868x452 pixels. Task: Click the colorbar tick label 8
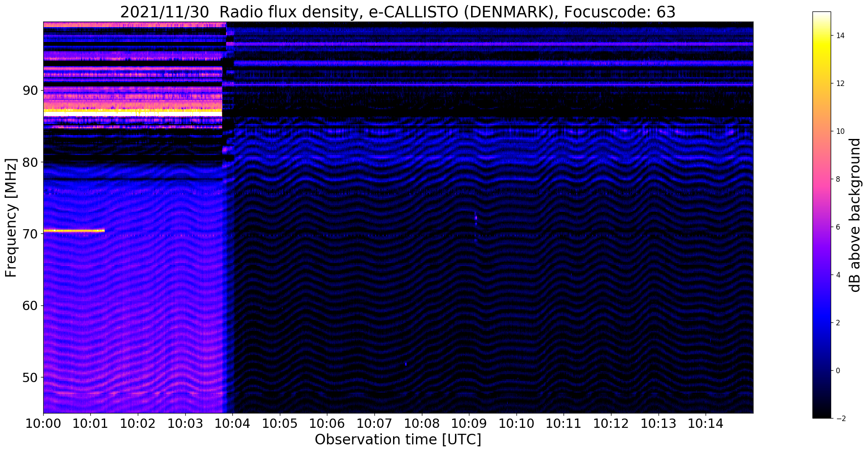click(x=837, y=179)
